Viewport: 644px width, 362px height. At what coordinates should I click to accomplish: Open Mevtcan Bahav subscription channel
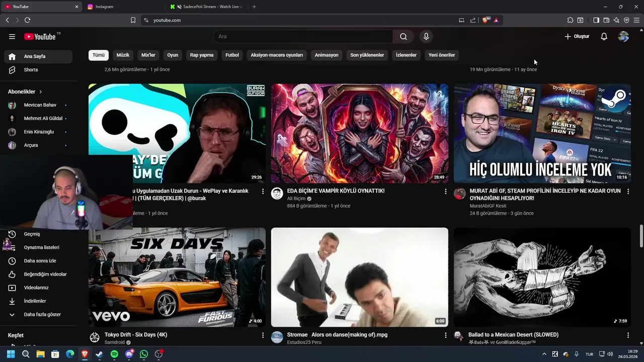coord(38,105)
